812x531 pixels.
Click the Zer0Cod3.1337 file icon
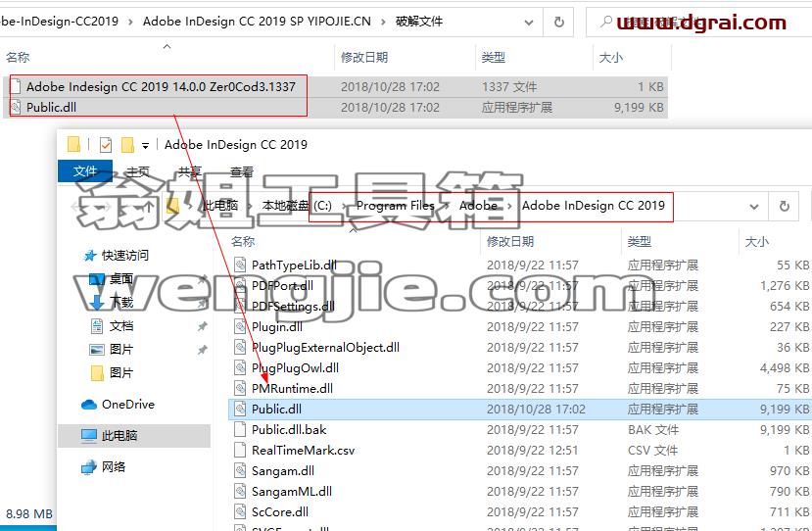pyautogui.click(x=16, y=86)
